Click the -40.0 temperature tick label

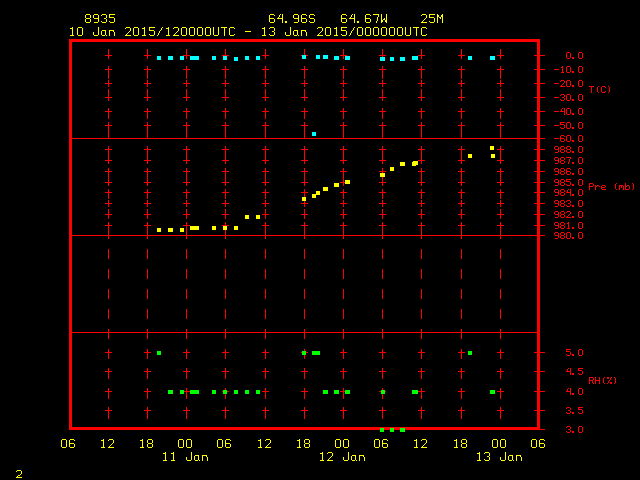[x=569, y=111]
